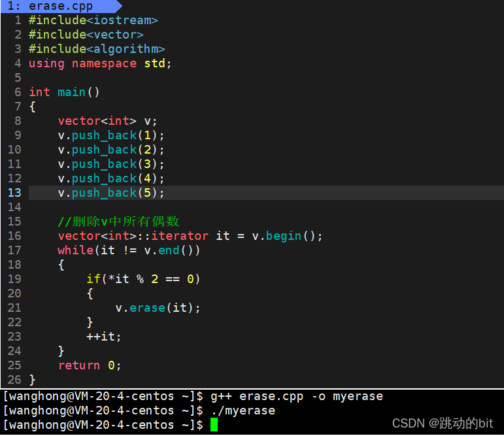Click the '#include<algorithm>' line
The image size is (504, 436).
click(x=97, y=49)
